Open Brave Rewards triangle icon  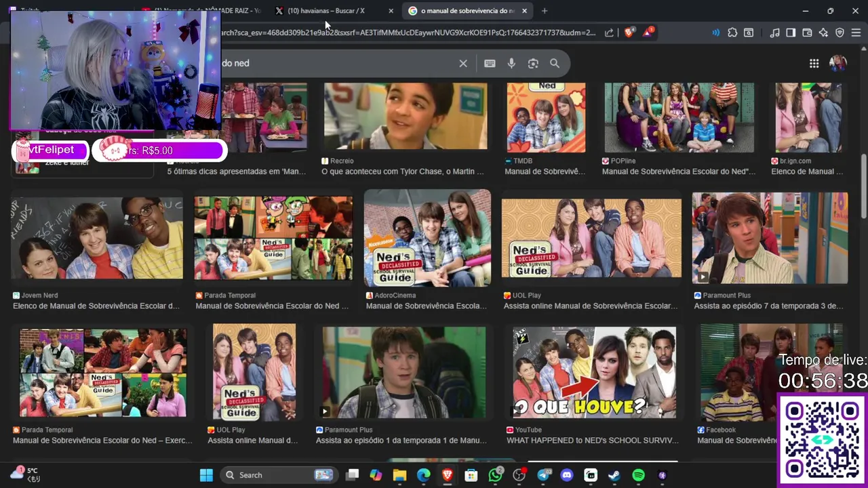click(648, 33)
